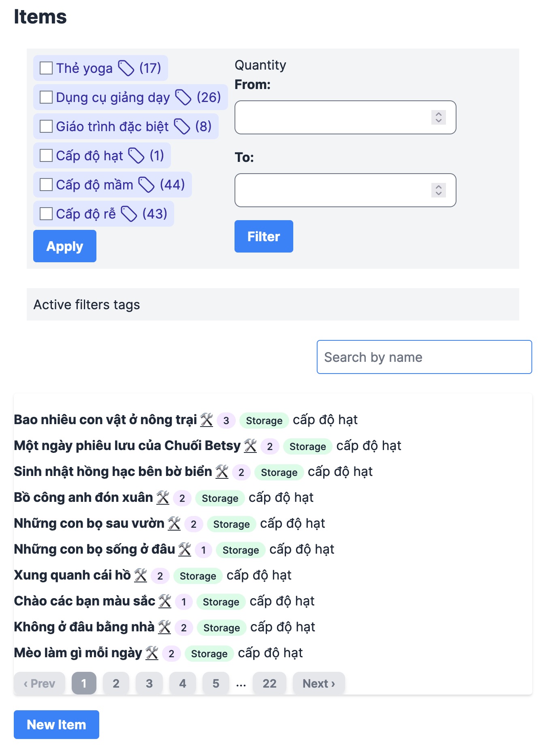Image resolution: width=546 pixels, height=756 pixels.
Task: Click tools icon for Mèo làm gì mỗi ngày
Action: tap(152, 653)
